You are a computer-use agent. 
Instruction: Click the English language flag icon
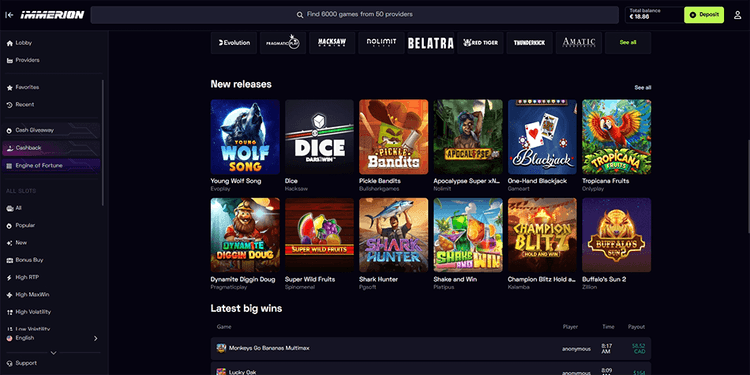click(x=10, y=338)
